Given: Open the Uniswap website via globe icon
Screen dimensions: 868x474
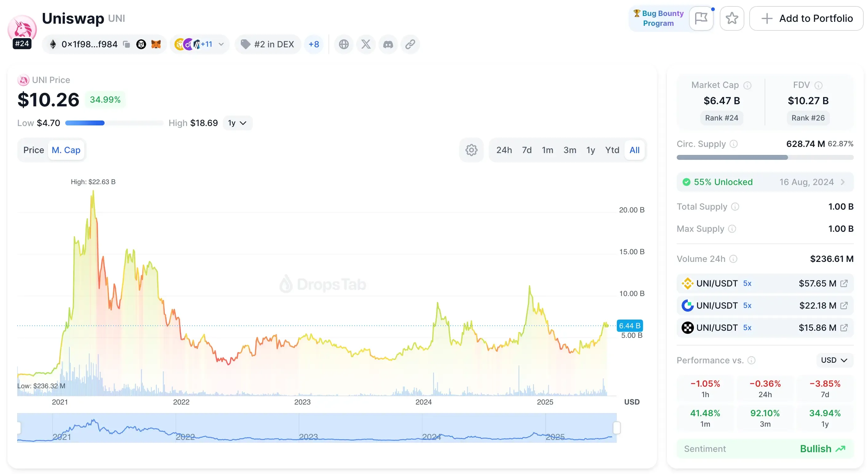Looking at the screenshot, I should (x=344, y=44).
